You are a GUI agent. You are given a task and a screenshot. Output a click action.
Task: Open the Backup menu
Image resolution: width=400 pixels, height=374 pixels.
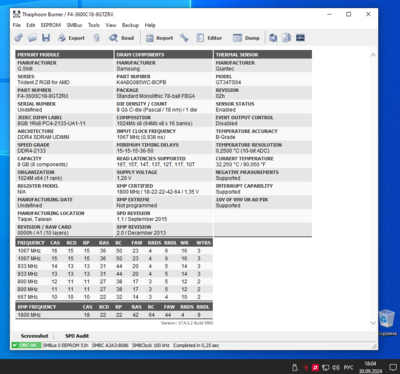[130, 25]
